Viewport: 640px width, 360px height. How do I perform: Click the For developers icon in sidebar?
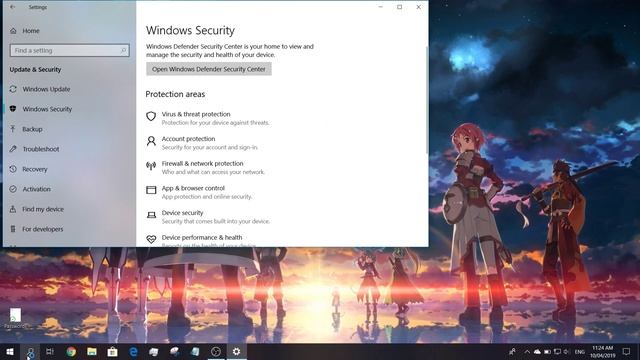tap(13, 229)
